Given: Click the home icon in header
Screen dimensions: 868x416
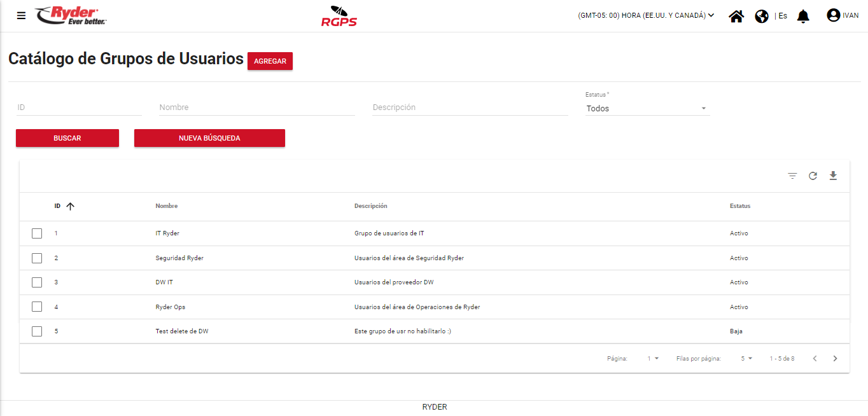Looking at the screenshot, I should pos(736,16).
